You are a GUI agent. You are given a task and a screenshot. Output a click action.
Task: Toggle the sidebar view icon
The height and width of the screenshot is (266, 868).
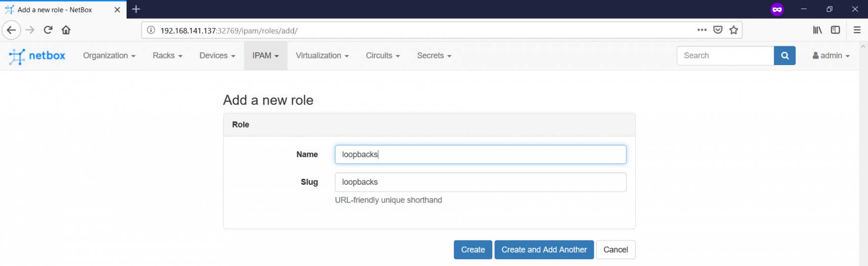(x=835, y=30)
